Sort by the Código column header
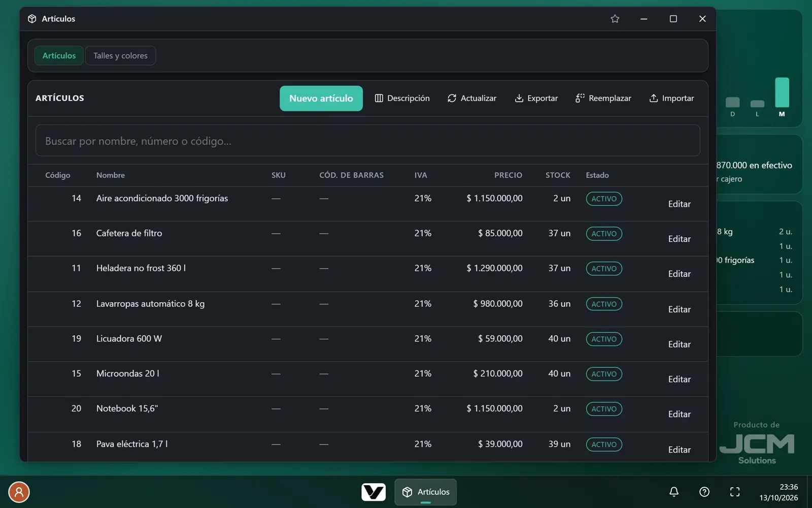Image resolution: width=812 pixels, height=508 pixels. (58, 175)
